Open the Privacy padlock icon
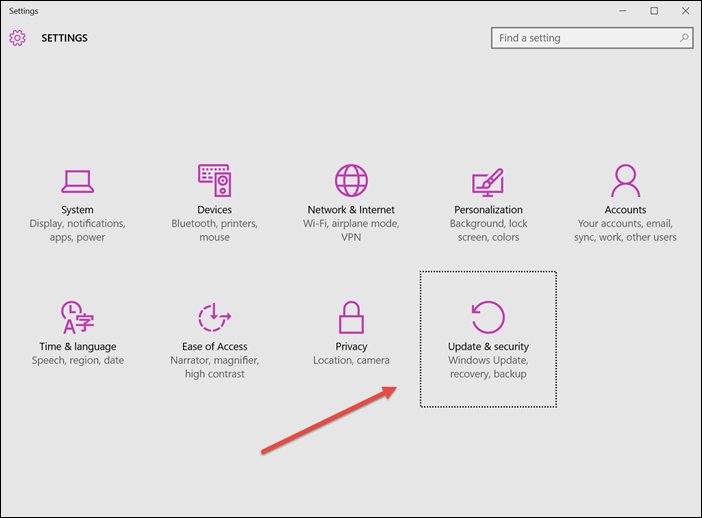702x518 pixels. (351, 317)
